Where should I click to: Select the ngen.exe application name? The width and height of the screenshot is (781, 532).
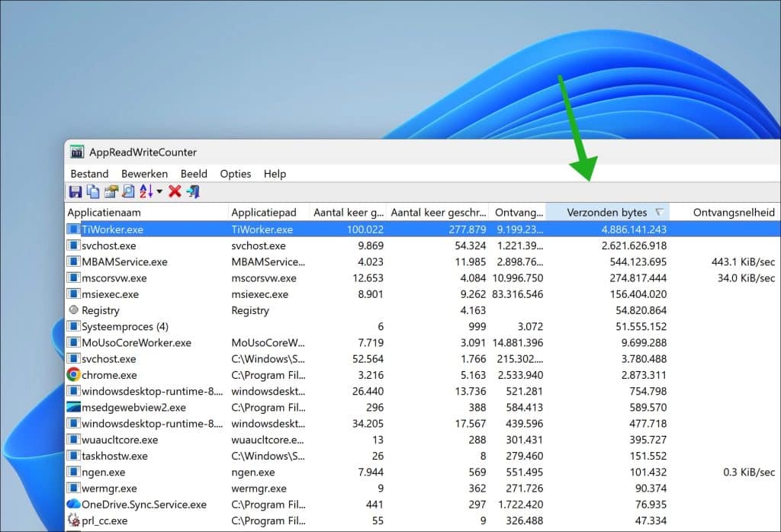104,473
